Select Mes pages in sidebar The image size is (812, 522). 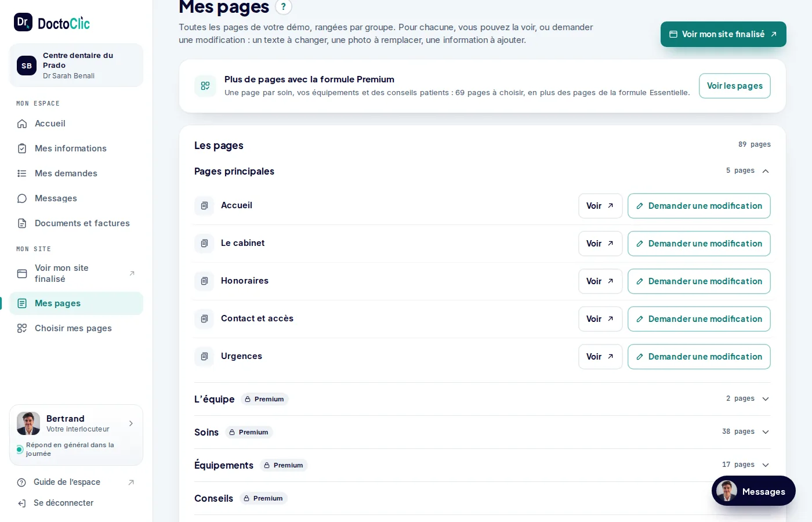pyautogui.click(x=76, y=303)
